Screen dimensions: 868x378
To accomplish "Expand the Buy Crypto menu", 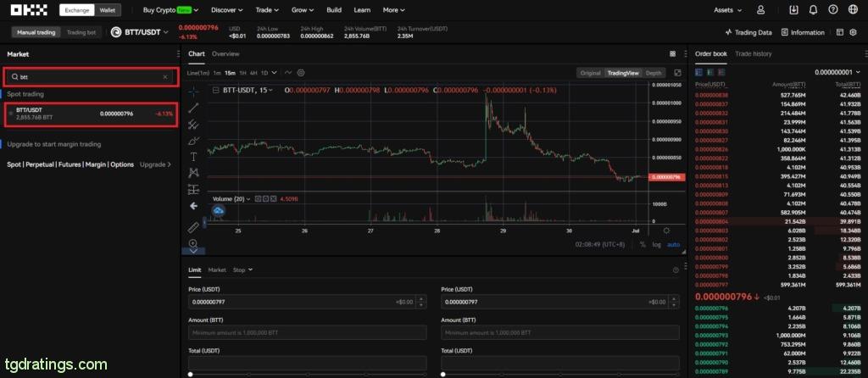I will coord(170,10).
